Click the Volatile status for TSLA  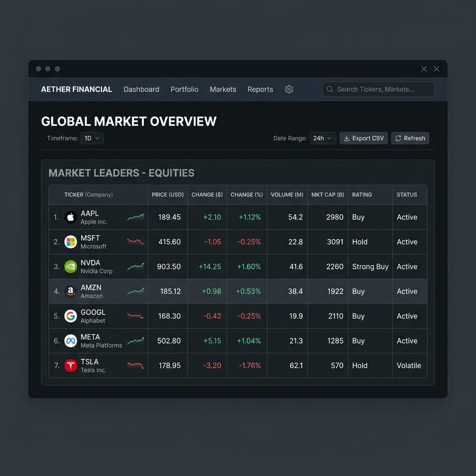[x=409, y=365]
